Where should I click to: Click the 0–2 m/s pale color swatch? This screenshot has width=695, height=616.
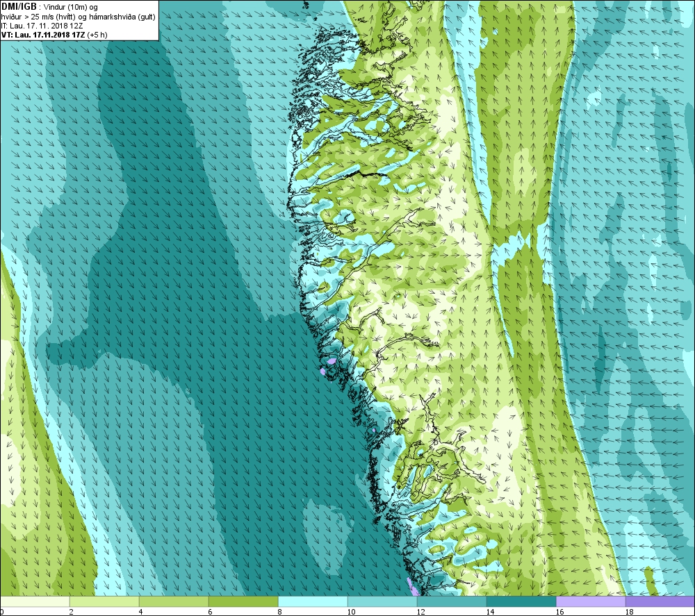tap(35, 601)
